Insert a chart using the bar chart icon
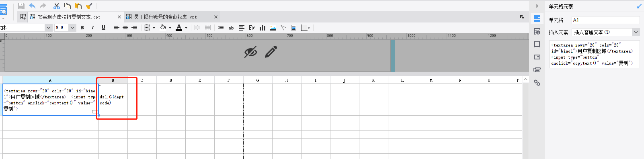 pos(263,28)
